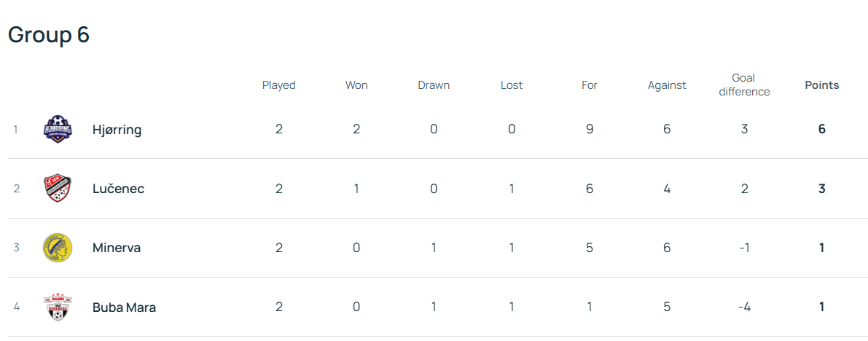Click the Lost column header
868x341 pixels.
click(x=512, y=85)
